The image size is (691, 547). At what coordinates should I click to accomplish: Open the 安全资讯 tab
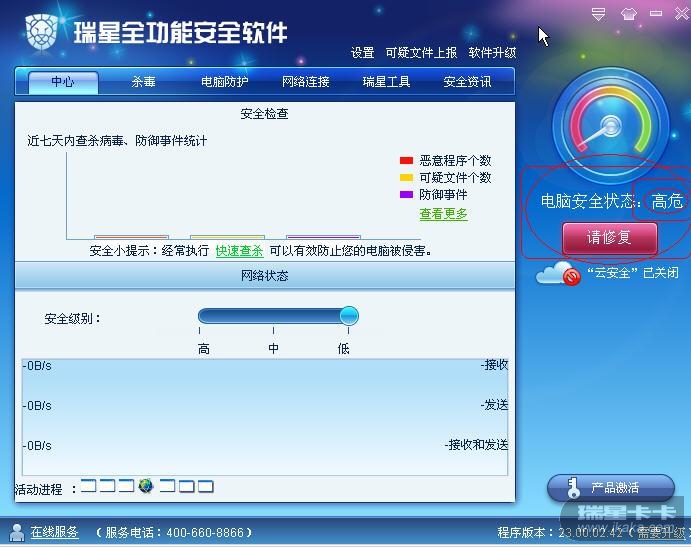(x=467, y=82)
